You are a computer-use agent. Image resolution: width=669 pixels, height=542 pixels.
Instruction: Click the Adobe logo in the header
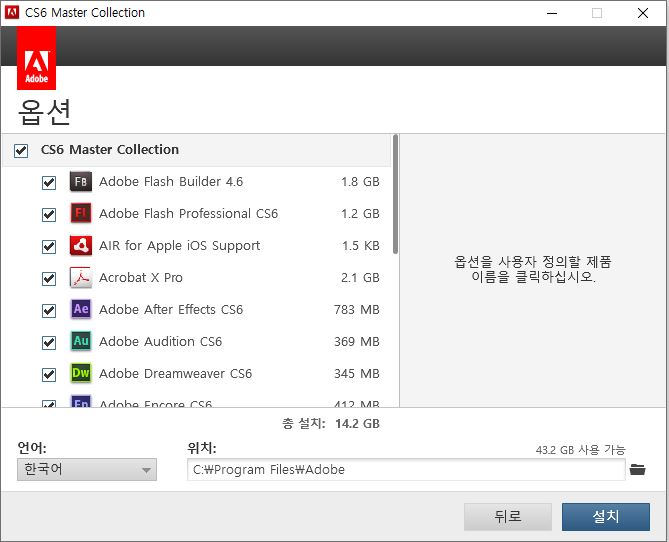[x=36, y=58]
